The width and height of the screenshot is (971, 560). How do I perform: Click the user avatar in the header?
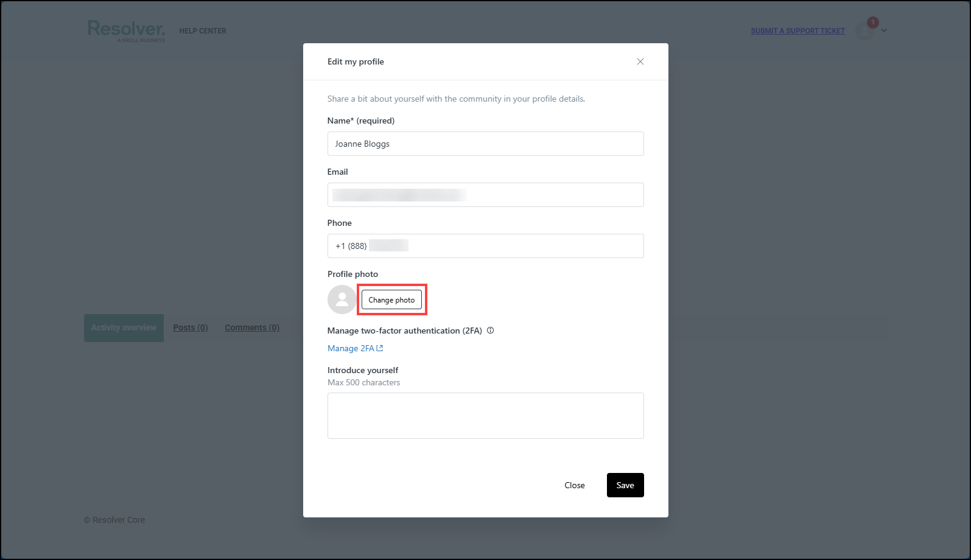coord(864,31)
